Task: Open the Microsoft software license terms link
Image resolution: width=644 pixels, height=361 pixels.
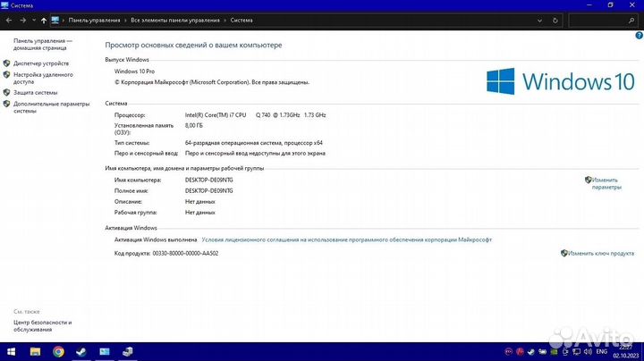Action: click(x=346, y=239)
